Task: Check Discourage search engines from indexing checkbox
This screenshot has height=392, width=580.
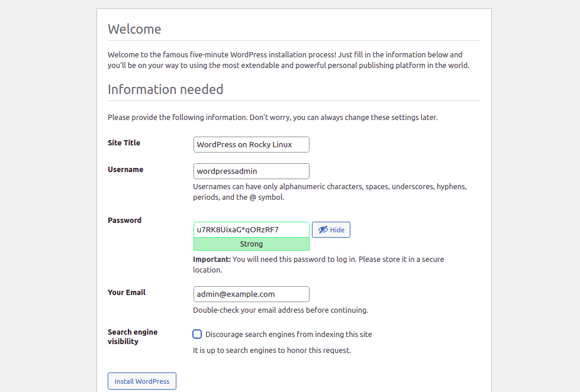Action: point(197,334)
